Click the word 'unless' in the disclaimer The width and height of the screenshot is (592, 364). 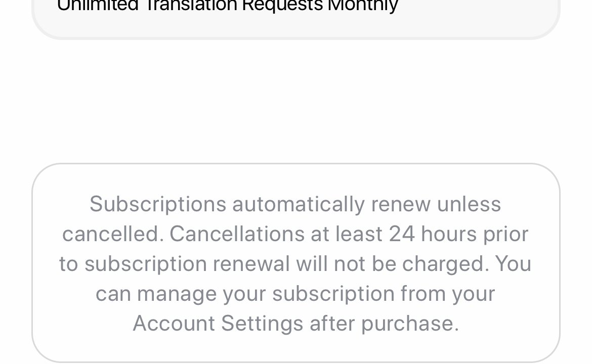(x=469, y=204)
